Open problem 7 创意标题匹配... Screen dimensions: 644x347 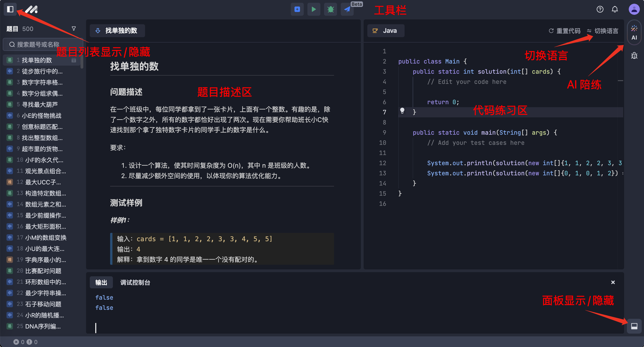click(x=41, y=127)
